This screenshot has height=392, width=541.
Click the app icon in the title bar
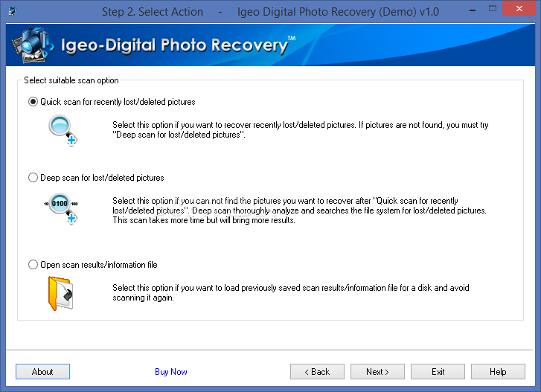13,11
